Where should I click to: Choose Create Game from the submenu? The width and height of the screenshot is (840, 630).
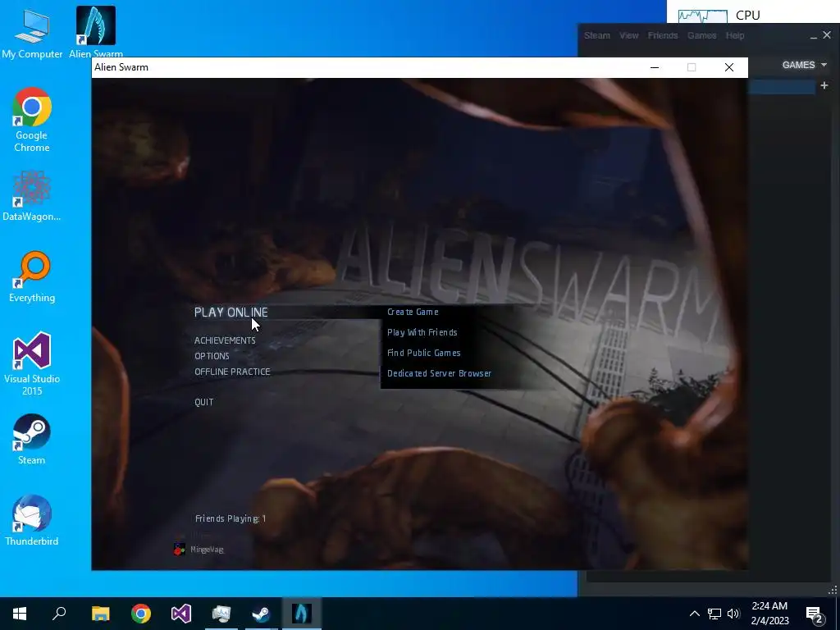click(413, 312)
